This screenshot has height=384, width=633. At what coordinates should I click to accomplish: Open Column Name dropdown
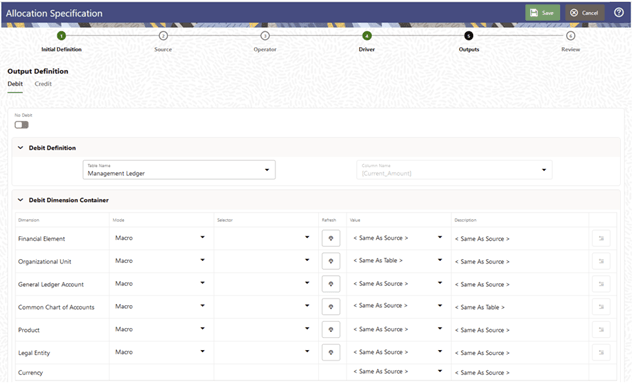(x=454, y=170)
